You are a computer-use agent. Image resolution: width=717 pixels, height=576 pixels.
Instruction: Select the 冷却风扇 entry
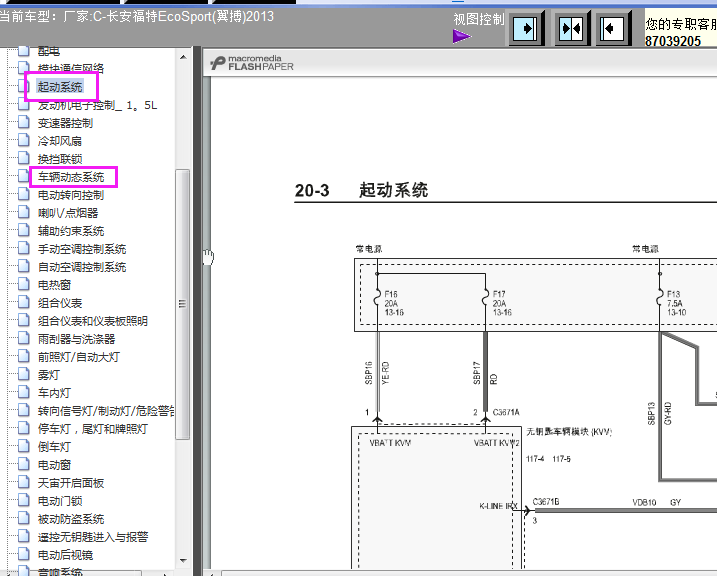[x=59, y=141]
